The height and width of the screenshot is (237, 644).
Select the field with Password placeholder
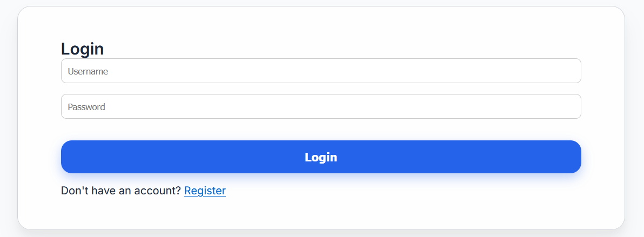click(321, 106)
